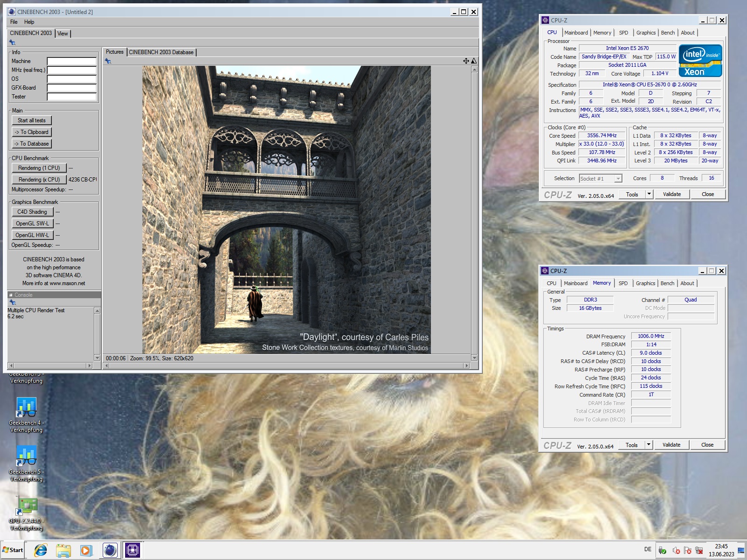Run the OpenGL SW-L benchmark
This screenshot has height=560, width=747.
(32, 224)
